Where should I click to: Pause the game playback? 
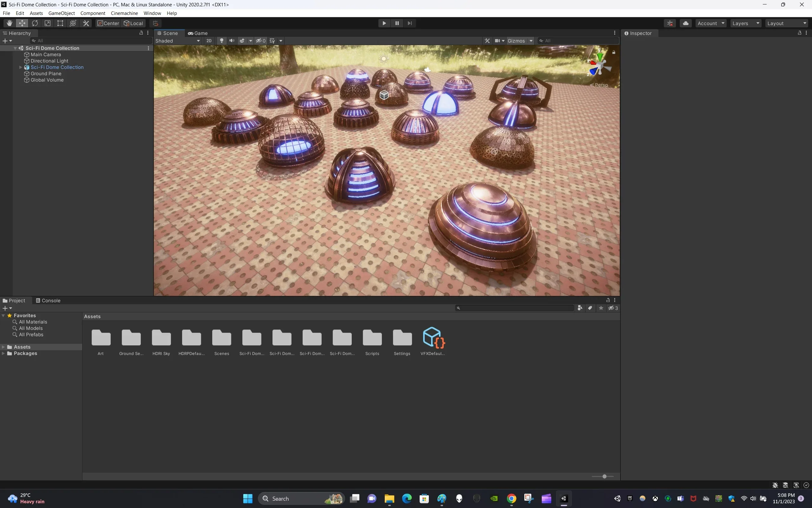397,23
